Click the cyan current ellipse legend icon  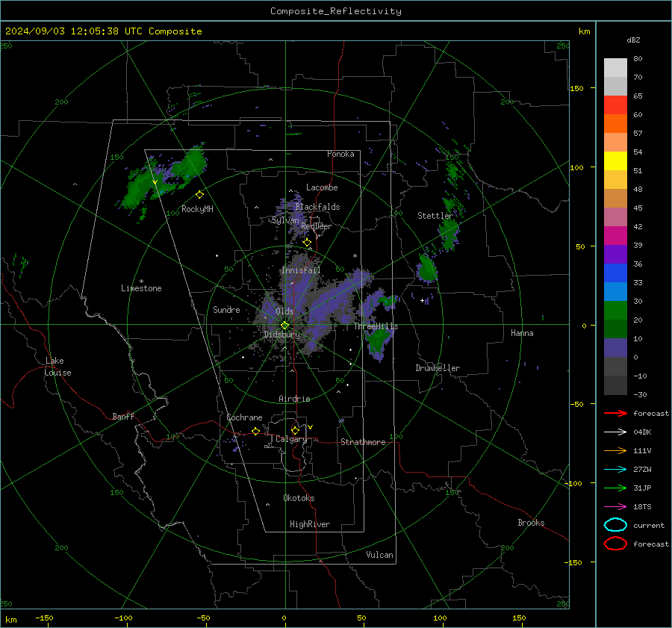(x=615, y=525)
